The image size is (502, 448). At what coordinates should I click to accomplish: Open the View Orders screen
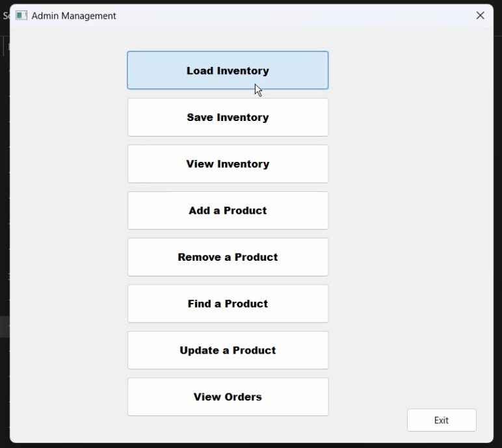pyautogui.click(x=228, y=397)
